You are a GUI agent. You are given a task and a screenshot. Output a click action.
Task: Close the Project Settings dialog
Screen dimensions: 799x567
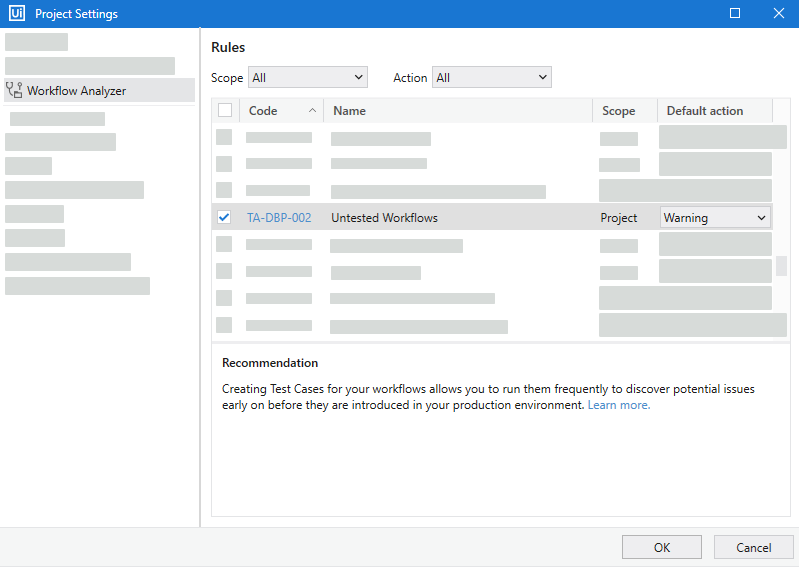(778, 14)
